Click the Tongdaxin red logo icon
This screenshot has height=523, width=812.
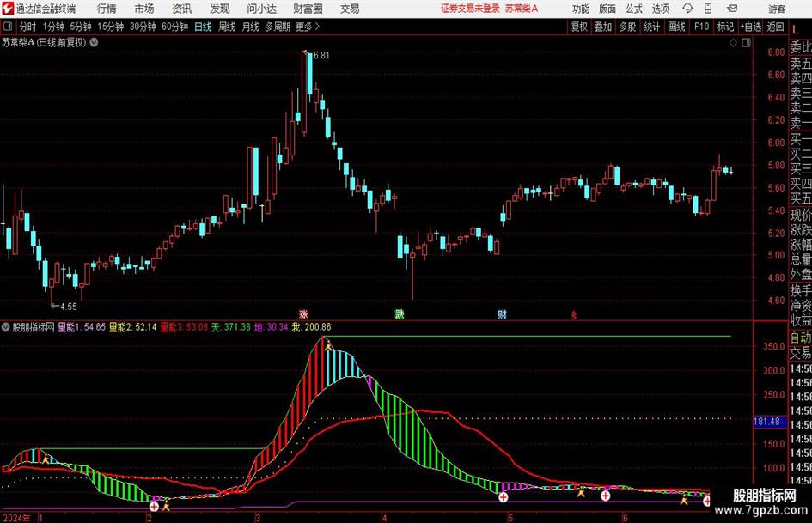[x=8, y=9]
